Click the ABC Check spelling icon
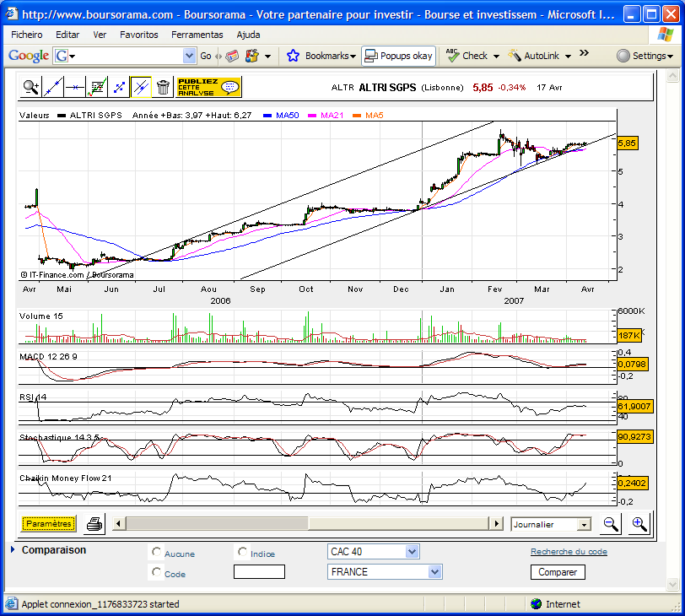Viewport: 685px width, 616px height. 452,55
